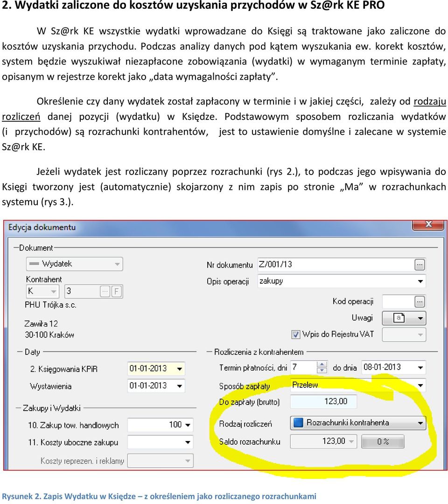Expand the Opis operacji dropdown arrow
This screenshot has height=504, width=448.
pos(420,281)
